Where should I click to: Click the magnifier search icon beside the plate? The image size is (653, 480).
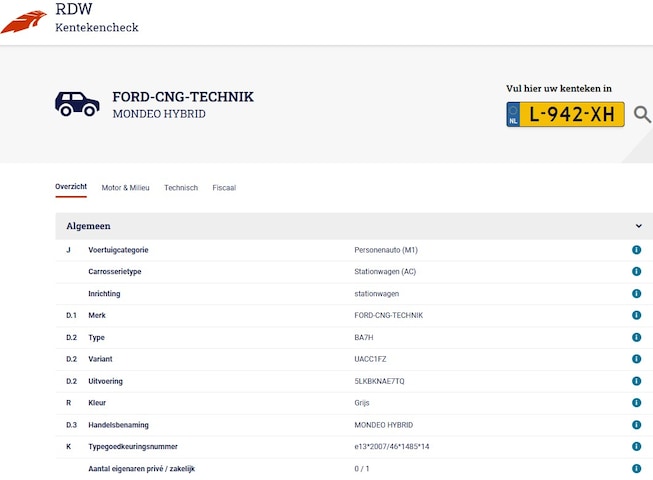pyautogui.click(x=642, y=114)
